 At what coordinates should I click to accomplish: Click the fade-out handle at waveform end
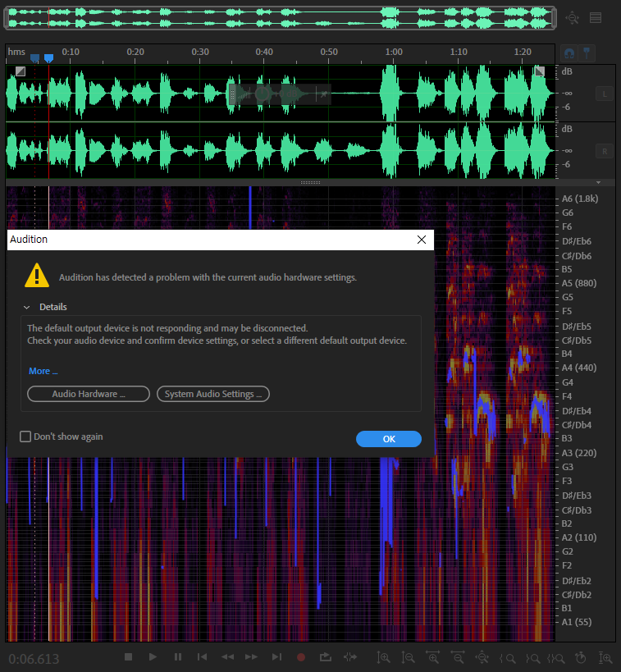540,71
